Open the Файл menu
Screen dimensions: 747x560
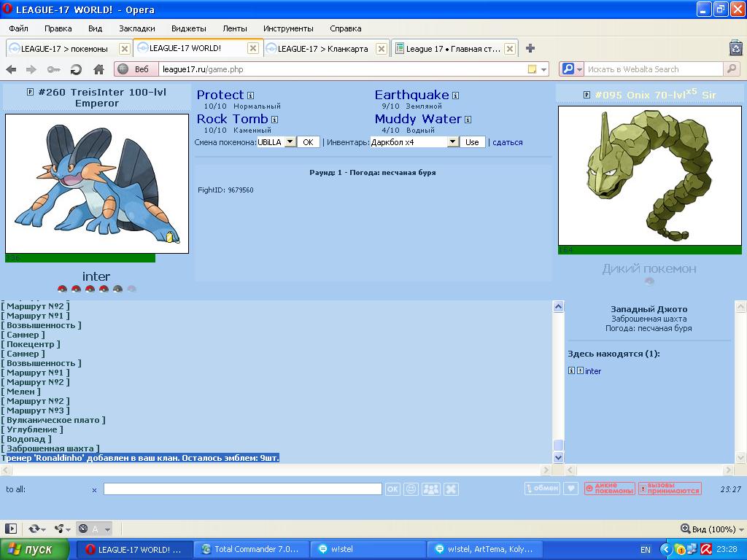tap(18, 28)
